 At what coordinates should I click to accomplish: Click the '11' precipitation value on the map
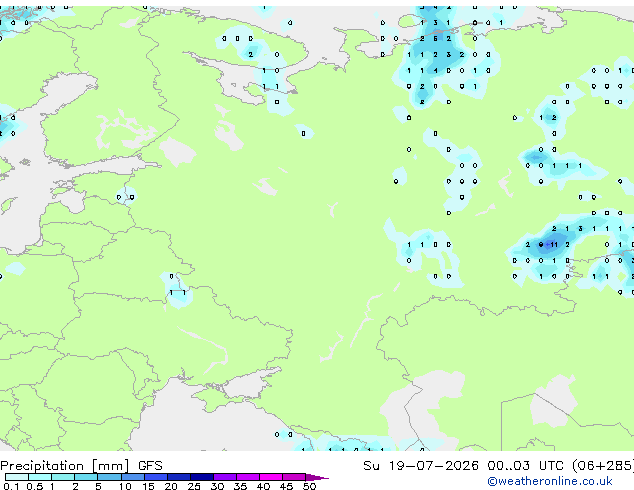[x=554, y=245]
